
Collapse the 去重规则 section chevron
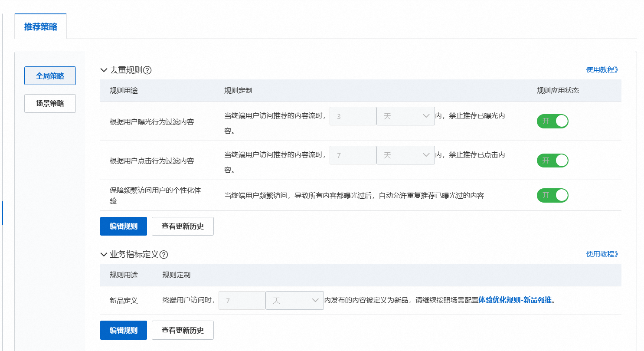click(104, 70)
